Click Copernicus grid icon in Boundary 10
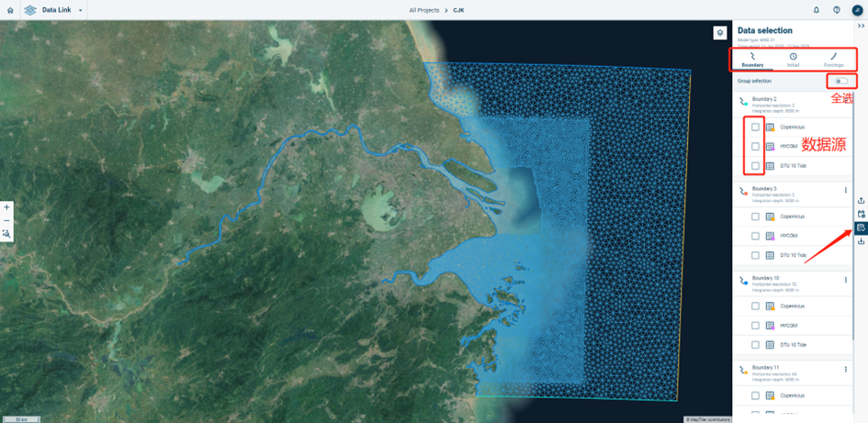 770,306
